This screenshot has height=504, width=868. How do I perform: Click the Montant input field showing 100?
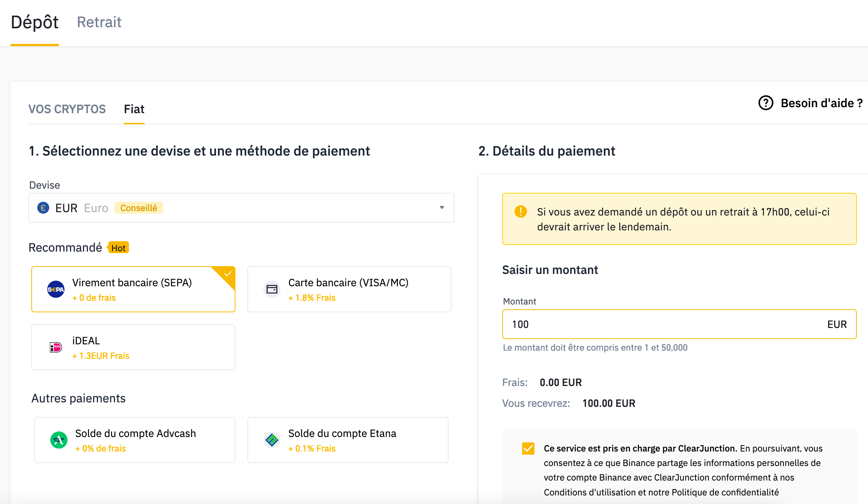point(679,324)
